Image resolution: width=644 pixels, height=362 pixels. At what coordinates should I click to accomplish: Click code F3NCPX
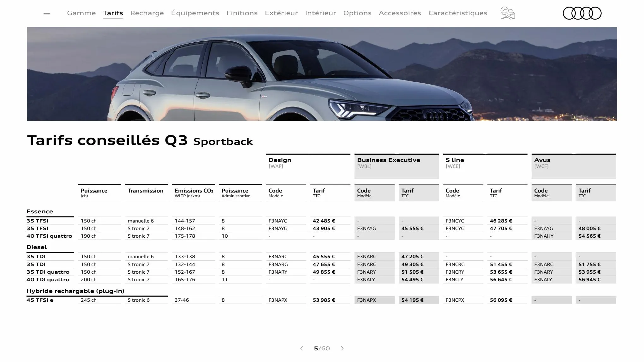pyautogui.click(x=455, y=300)
